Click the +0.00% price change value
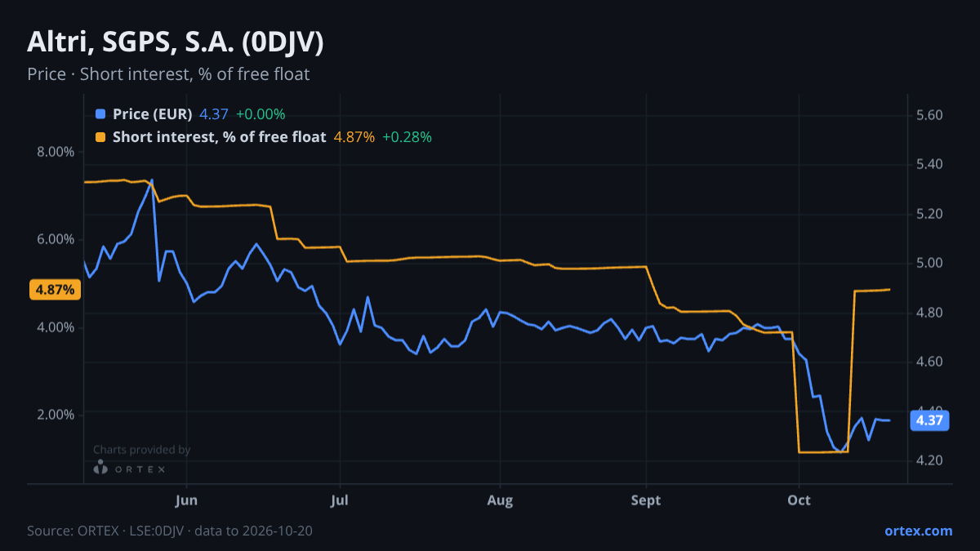This screenshot has height=551, width=980. [261, 114]
